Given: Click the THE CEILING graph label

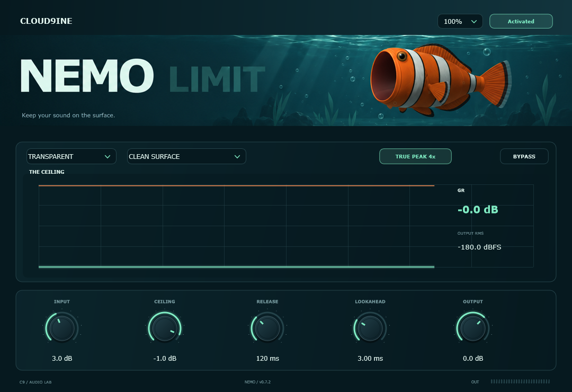Looking at the screenshot, I should point(47,172).
